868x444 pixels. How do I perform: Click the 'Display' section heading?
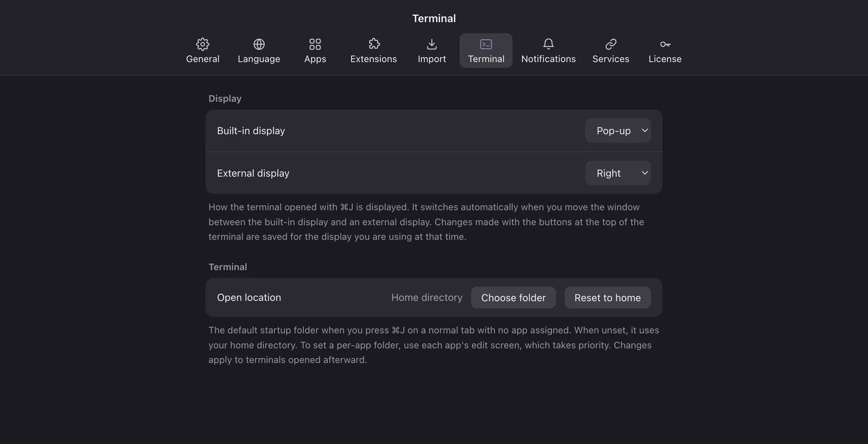(x=225, y=98)
